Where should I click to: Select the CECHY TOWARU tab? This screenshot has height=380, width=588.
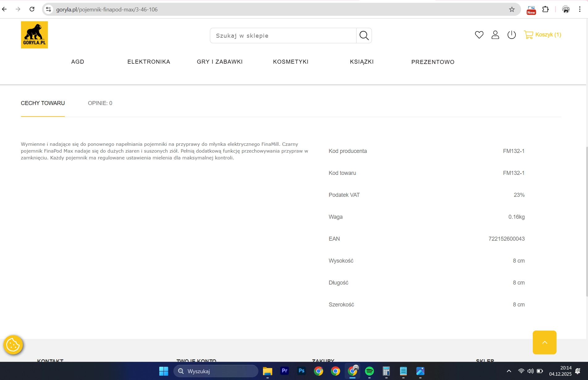click(43, 103)
